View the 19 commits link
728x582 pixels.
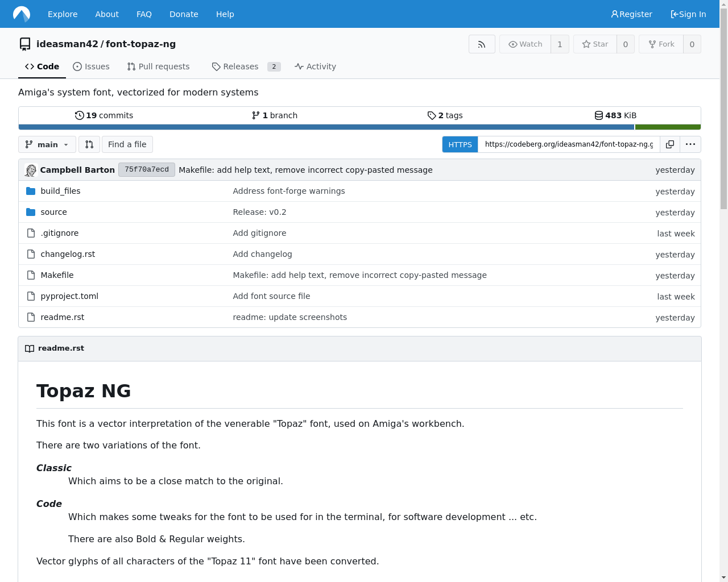[x=104, y=115]
